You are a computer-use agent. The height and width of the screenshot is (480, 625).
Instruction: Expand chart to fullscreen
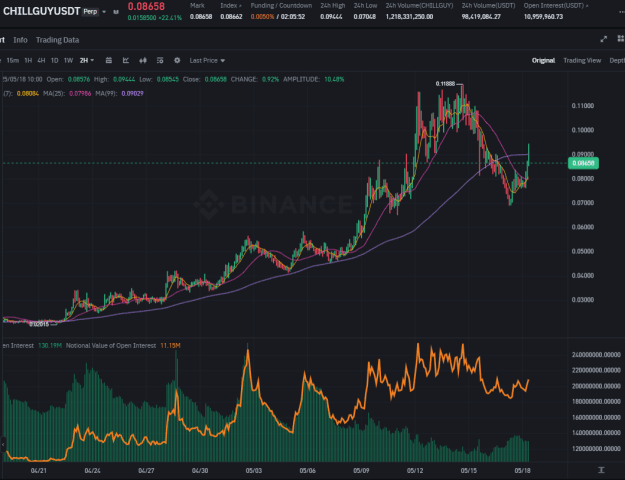point(603,39)
